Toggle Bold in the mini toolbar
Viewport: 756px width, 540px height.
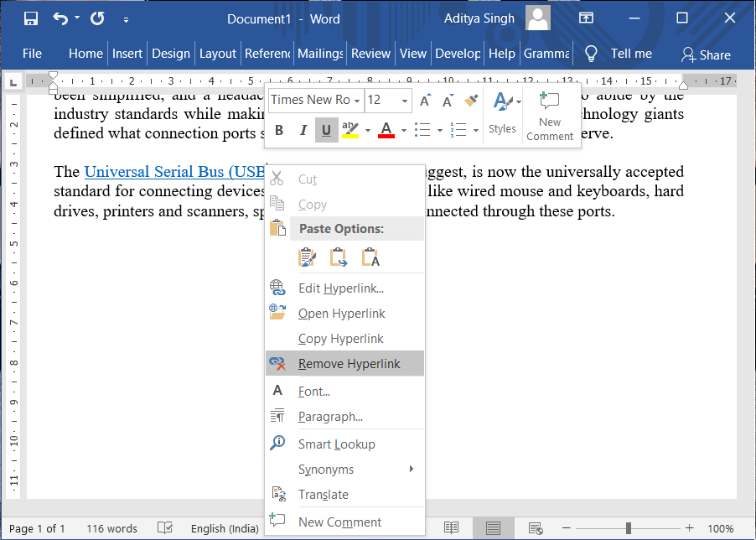click(279, 130)
